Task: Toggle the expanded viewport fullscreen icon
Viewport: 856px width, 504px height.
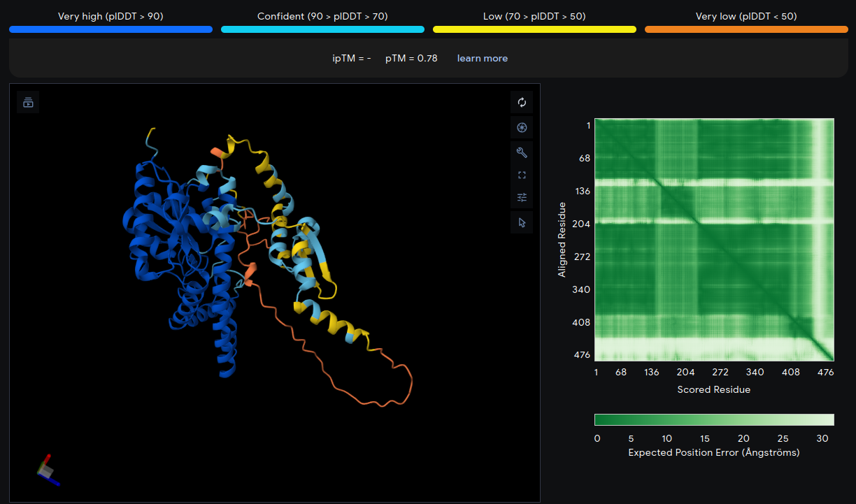Action: click(x=521, y=175)
